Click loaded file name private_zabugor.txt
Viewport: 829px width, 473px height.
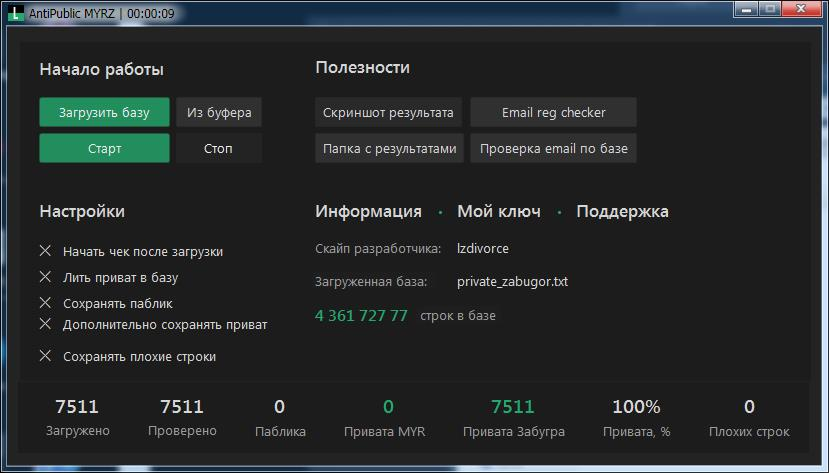tap(512, 282)
